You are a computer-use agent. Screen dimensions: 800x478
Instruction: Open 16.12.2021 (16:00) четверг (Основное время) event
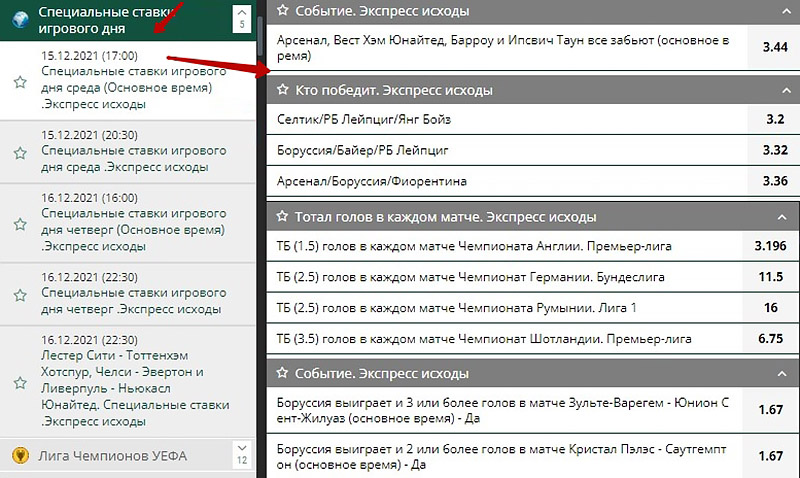(128, 223)
